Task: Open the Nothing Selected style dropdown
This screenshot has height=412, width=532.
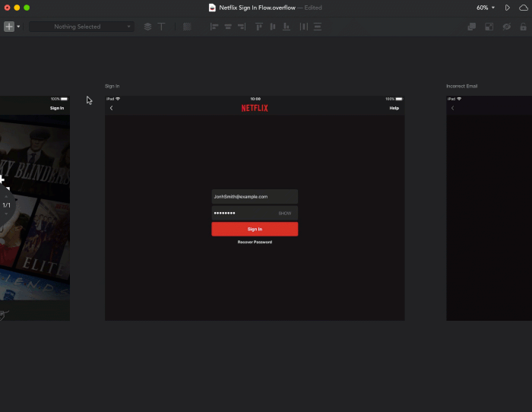Action: [81, 27]
